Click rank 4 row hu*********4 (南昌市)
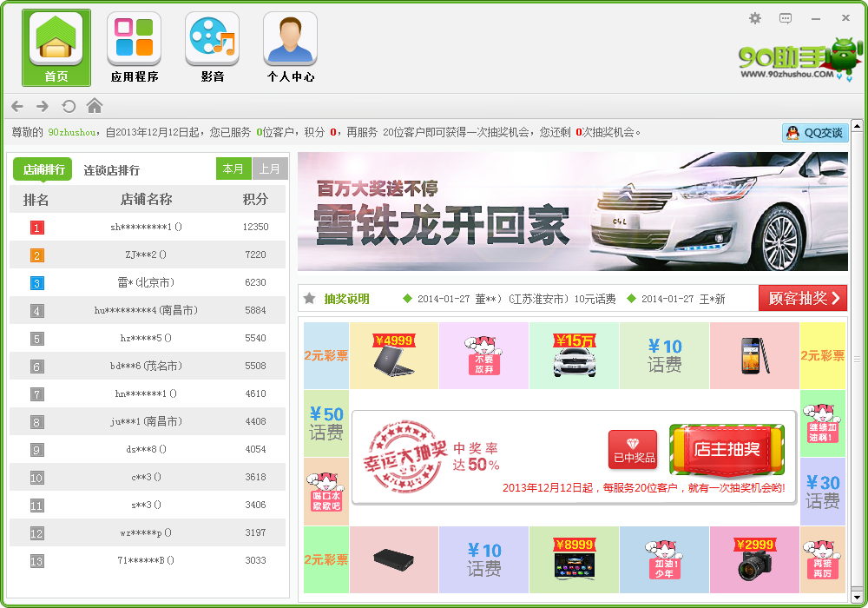The image size is (868, 608). click(x=148, y=310)
